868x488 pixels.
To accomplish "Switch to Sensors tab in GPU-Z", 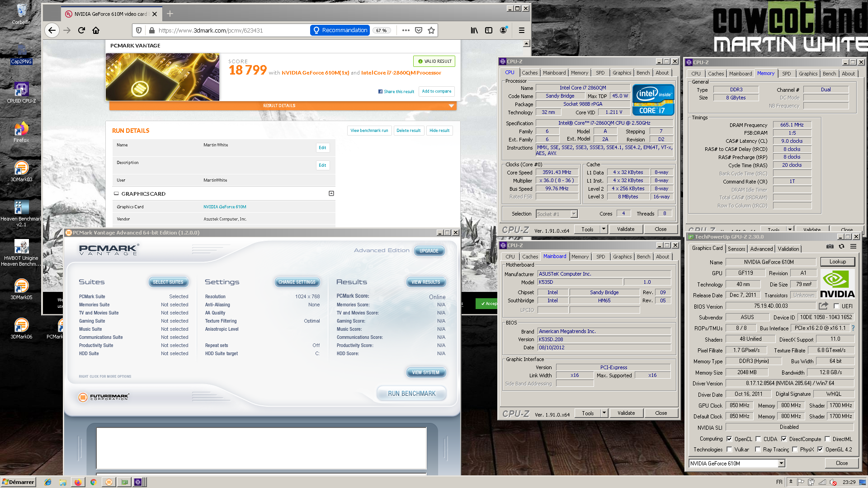I will (736, 249).
